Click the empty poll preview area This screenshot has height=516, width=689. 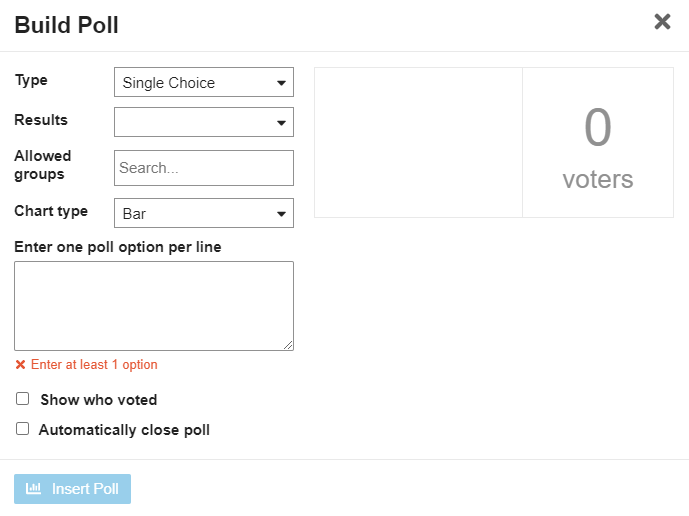point(418,142)
